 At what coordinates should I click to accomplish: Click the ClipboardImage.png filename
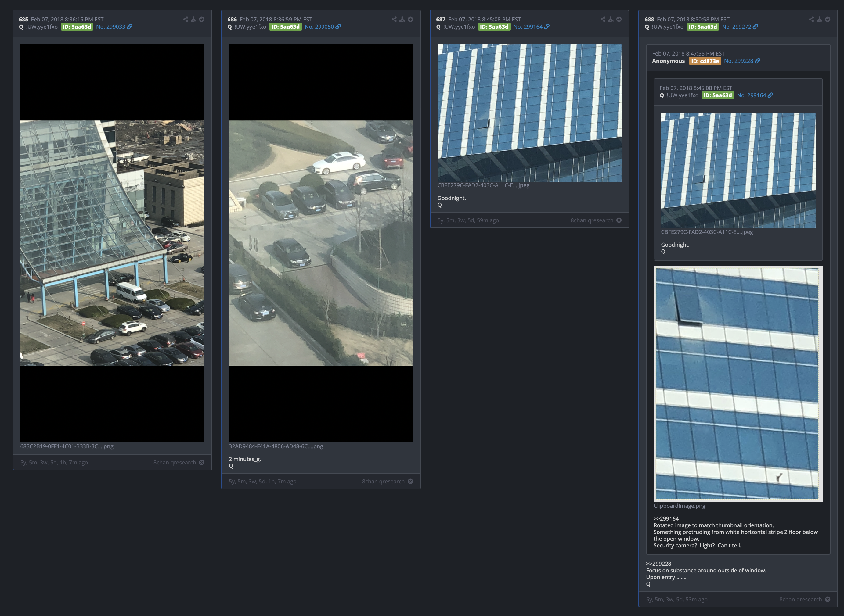[679, 506]
